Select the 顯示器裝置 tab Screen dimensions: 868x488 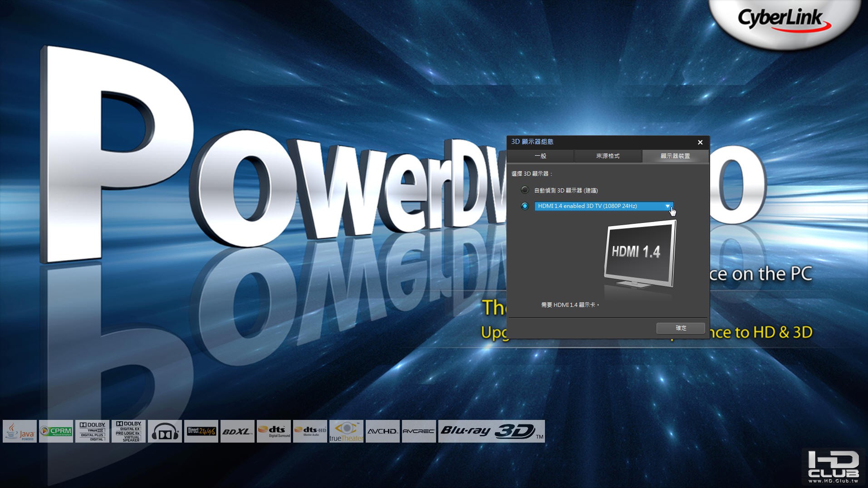(x=675, y=156)
